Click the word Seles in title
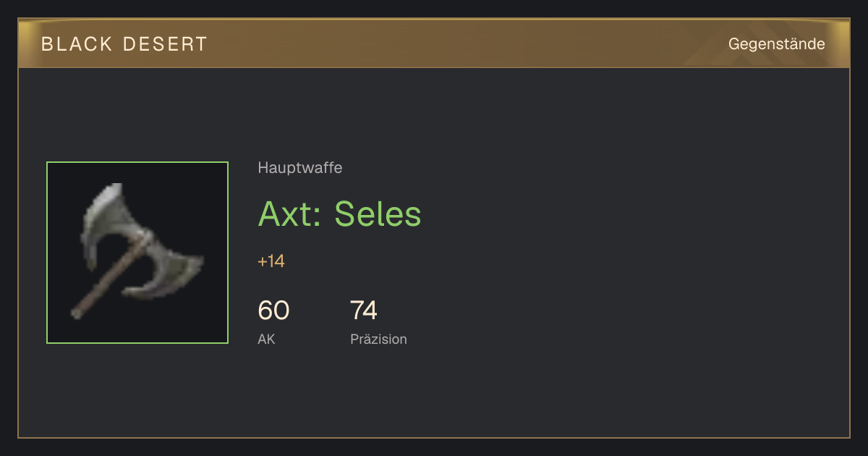The width and height of the screenshot is (868, 456). [x=378, y=214]
